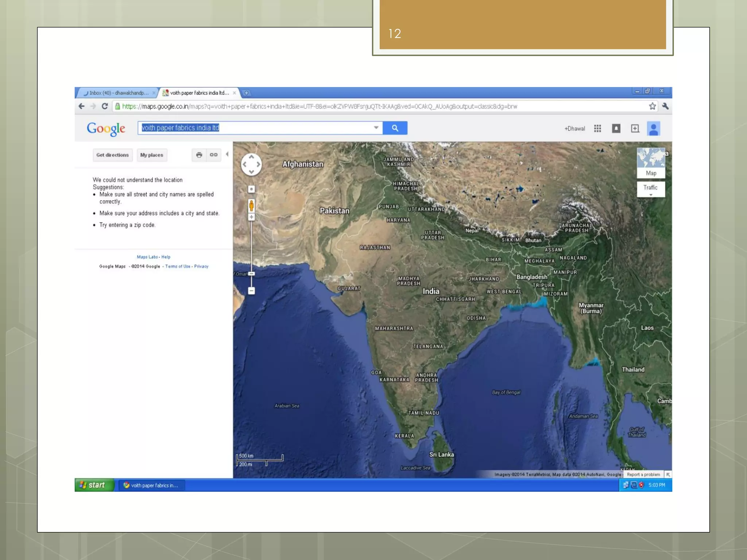The height and width of the screenshot is (560, 747).
Task: Click the Google+ share box icon
Action: (x=635, y=128)
